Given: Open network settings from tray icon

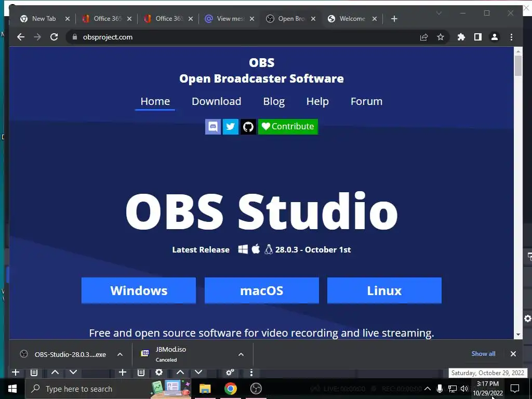Looking at the screenshot, I should (x=453, y=389).
